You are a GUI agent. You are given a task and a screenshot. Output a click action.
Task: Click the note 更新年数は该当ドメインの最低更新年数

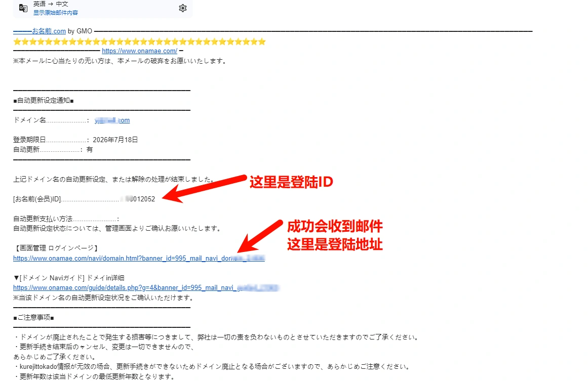pos(94,376)
